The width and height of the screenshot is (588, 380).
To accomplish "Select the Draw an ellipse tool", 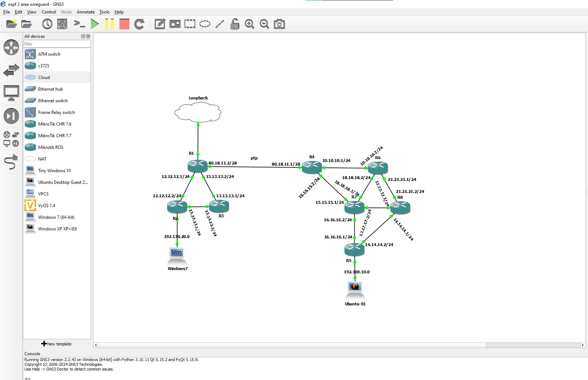I will tap(205, 24).
